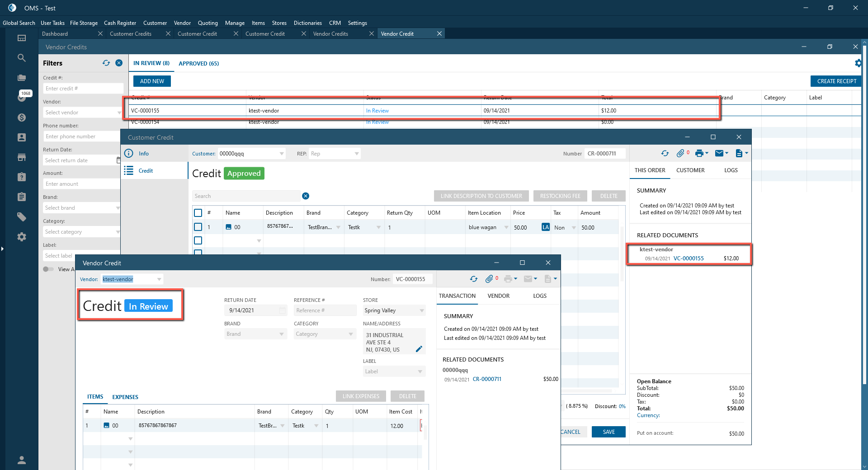Click the LA icon beside price 50.00
The width and height of the screenshot is (868, 470).
tap(546, 227)
